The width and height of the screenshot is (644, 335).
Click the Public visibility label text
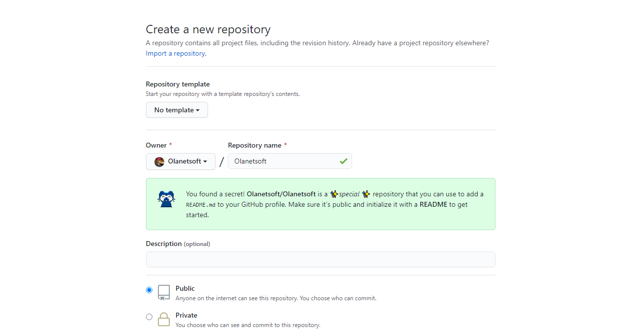tap(185, 288)
